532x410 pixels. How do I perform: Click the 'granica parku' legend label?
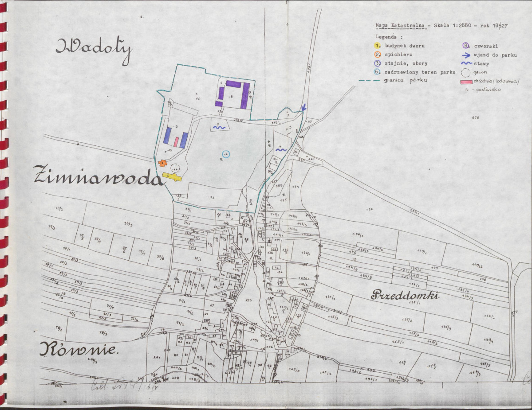point(406,81)
